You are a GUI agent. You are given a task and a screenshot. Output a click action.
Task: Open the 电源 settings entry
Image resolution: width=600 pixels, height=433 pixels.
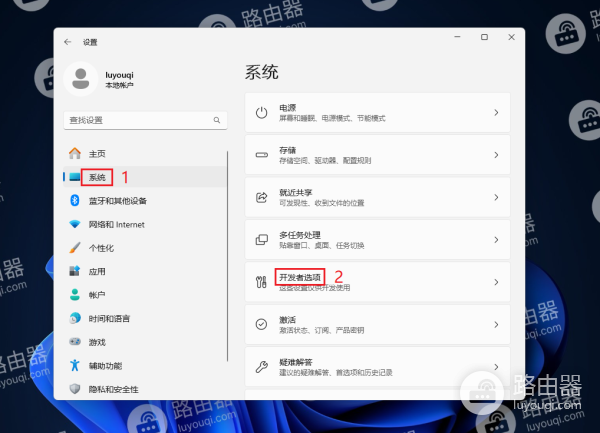pyautogui.click(x=377, y=112)
